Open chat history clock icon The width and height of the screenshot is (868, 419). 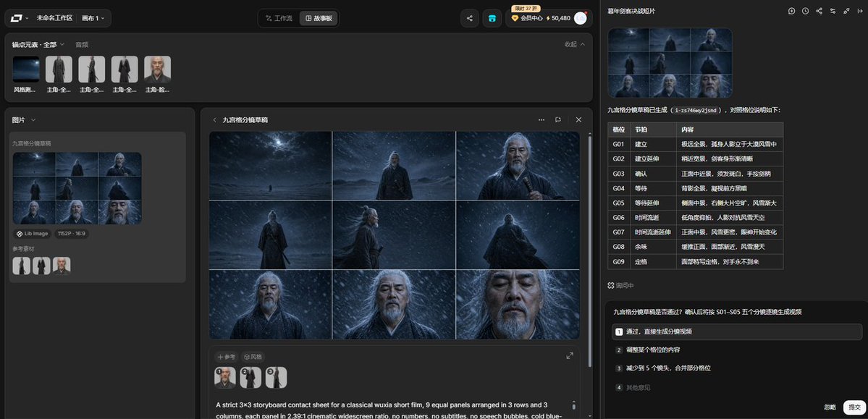point(806,11)
